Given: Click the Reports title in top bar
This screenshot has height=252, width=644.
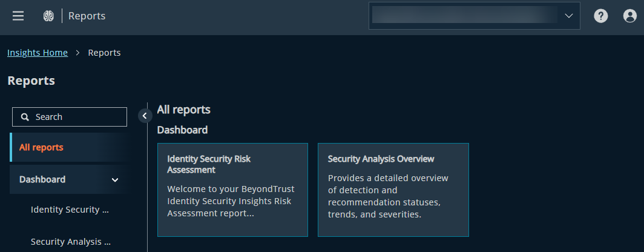Looking at the screenshot, I should coord(87,16).
